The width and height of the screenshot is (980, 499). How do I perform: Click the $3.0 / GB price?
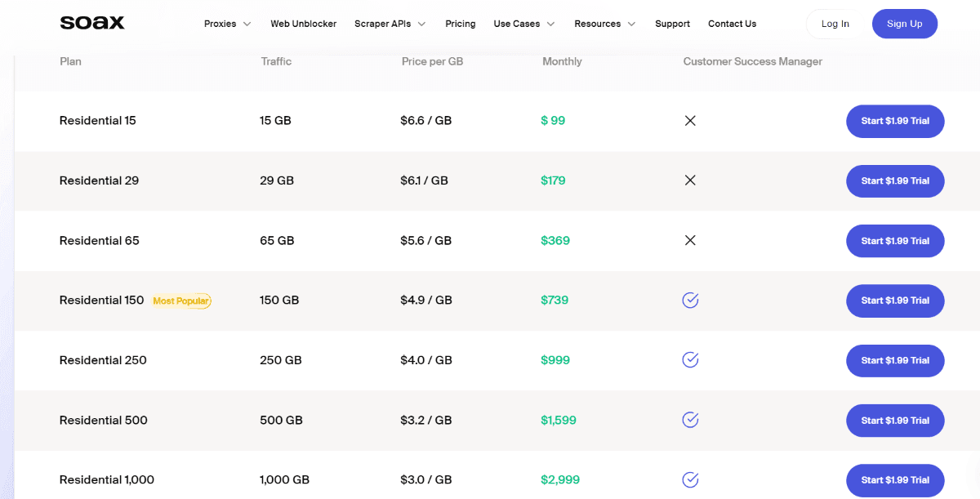pyautogui.click(x=426, y=479)
